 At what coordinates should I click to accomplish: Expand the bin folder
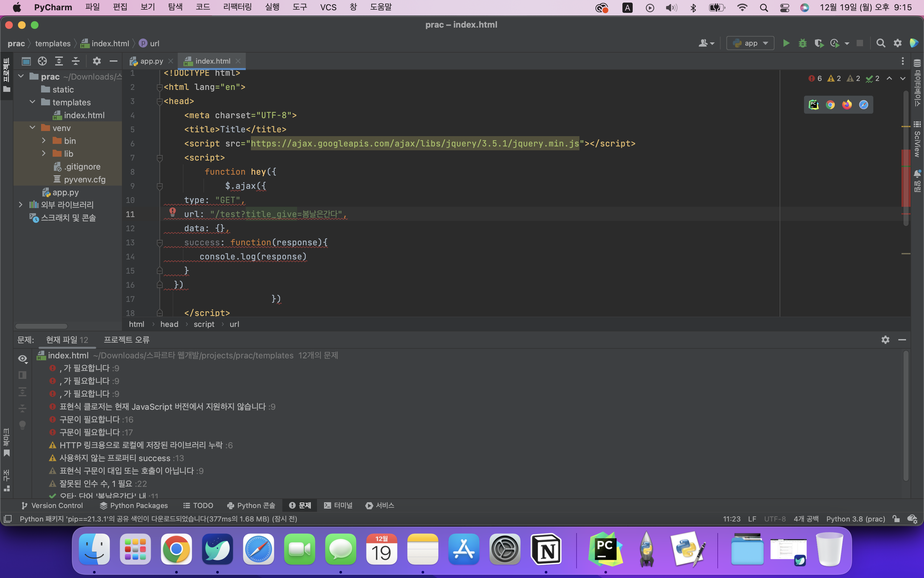[44, 140]
